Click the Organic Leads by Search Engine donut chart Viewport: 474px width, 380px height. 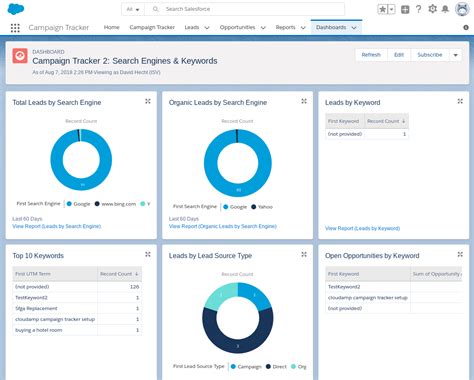pyautogui.click(x=238, y=163)
